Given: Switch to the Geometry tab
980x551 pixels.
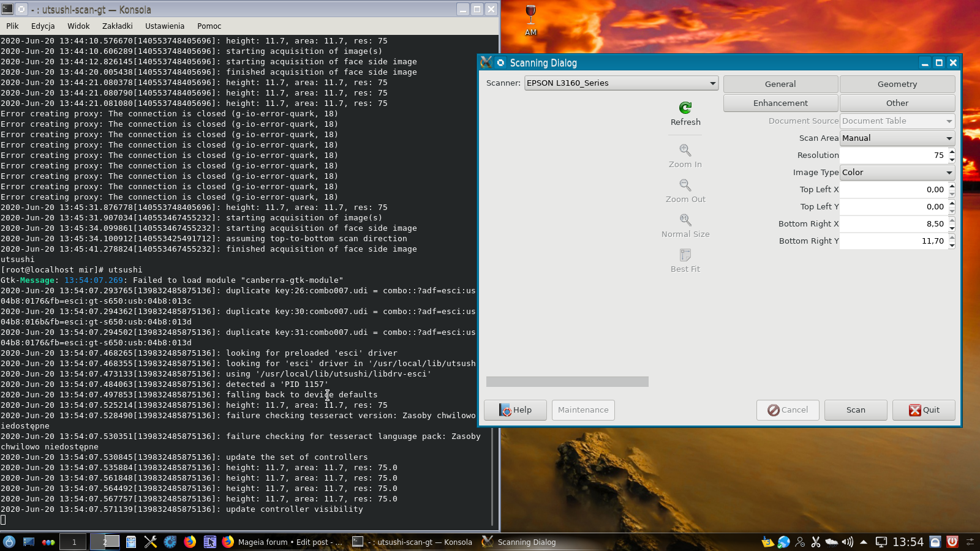Looking at the screenshot, I should tap(897, 84).
